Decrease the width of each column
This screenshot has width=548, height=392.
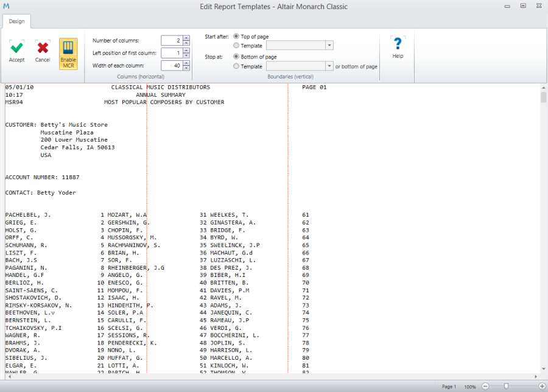coord(186,68)
